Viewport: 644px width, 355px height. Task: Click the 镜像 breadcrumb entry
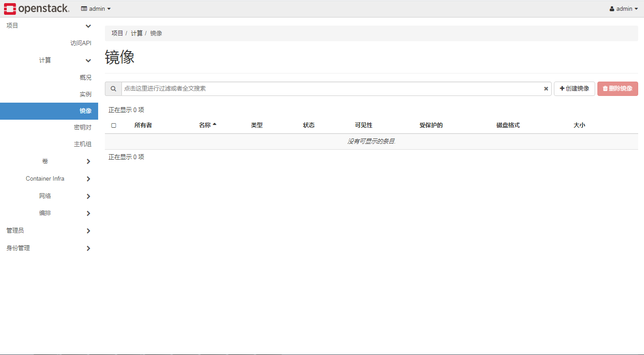[x=156, y=33]
